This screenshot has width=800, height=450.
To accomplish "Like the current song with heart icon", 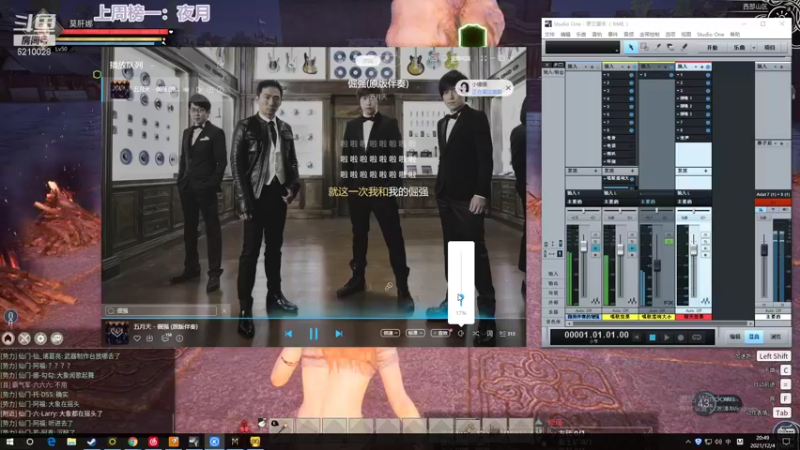I will tap(137, 338).
